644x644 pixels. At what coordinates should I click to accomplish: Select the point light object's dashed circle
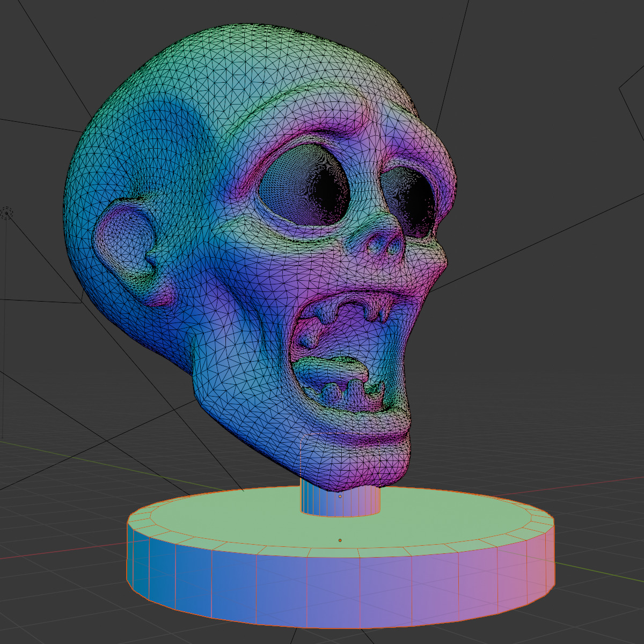click(6, 214)
